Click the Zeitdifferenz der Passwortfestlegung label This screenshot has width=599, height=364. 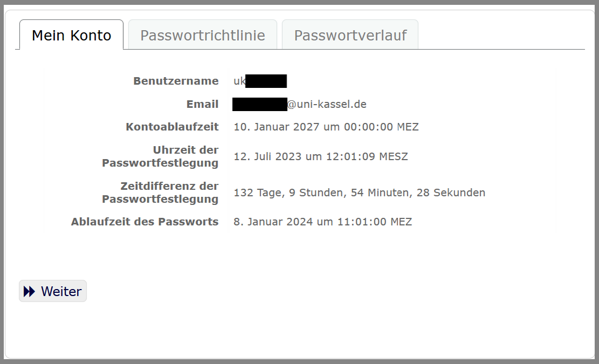(x=161, y=193)
